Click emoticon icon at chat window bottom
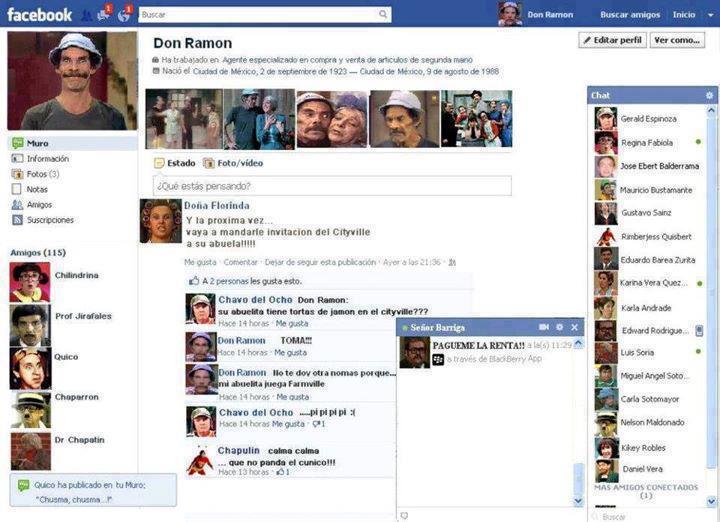This screenshot has height=522, width=720. tap(404, 516)
